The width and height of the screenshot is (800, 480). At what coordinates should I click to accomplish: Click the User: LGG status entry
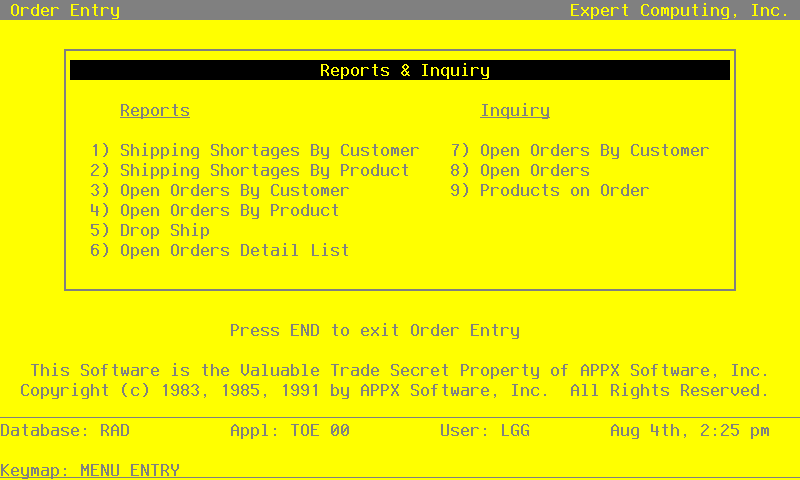[485, 431]
